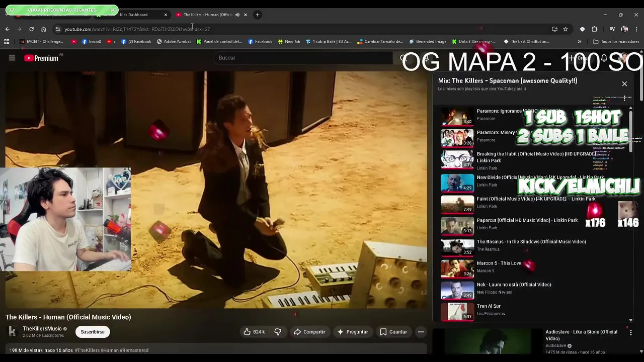View site information icon in address bar
The image size is (644, 362).
58,29
